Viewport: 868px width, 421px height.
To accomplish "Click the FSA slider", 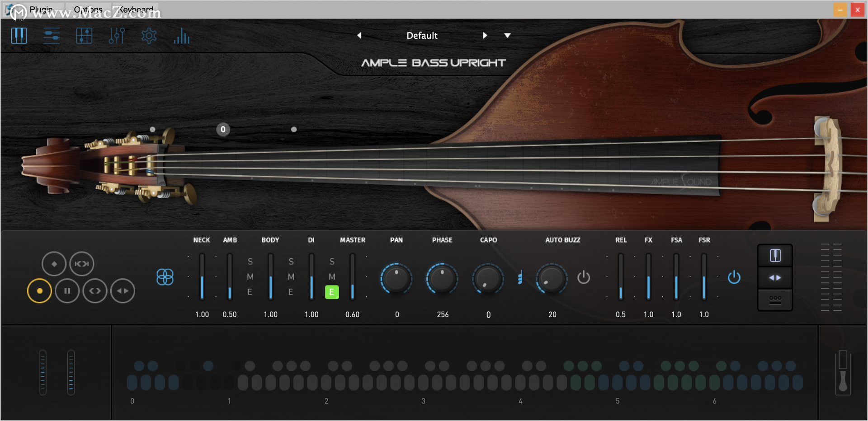I will (676, 276).
